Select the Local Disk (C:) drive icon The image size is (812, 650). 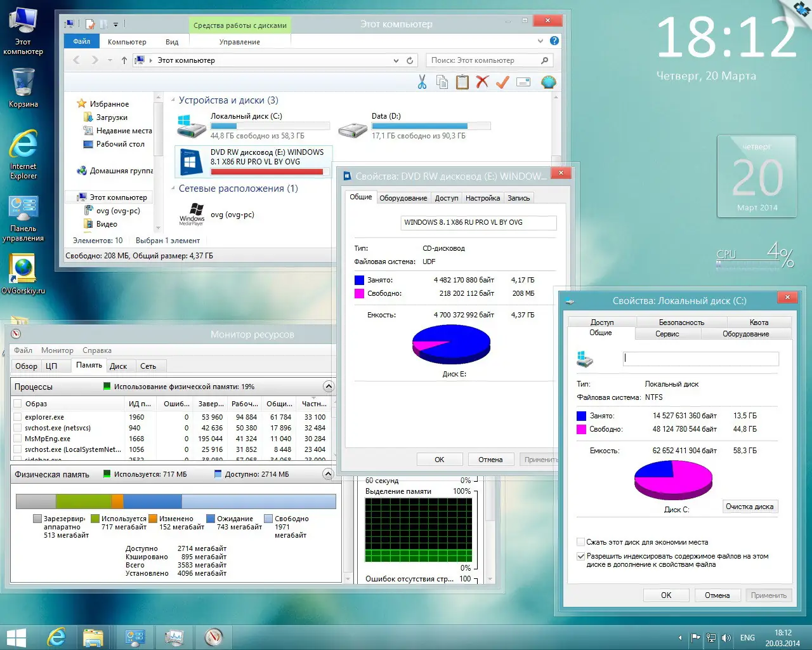coord(192,126)
